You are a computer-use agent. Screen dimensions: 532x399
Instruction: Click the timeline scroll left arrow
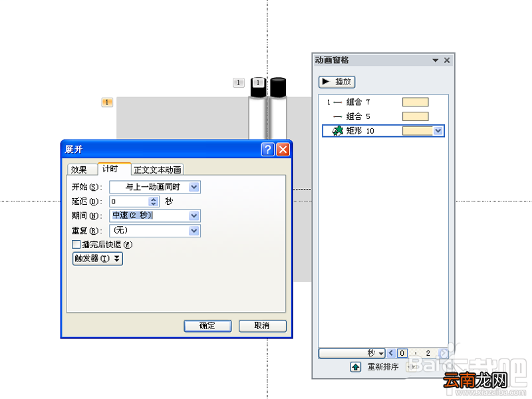(391, 353)
